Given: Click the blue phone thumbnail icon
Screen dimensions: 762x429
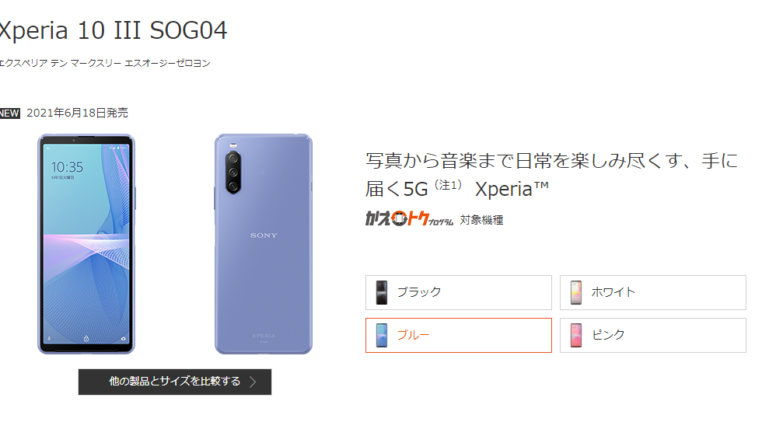Looking at the screenshot, I should 382,335.
